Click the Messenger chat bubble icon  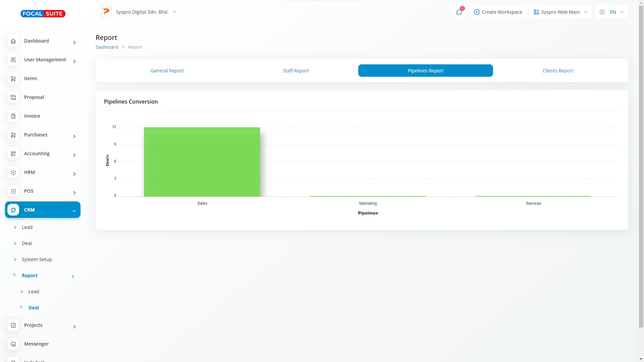coord(13,344)
